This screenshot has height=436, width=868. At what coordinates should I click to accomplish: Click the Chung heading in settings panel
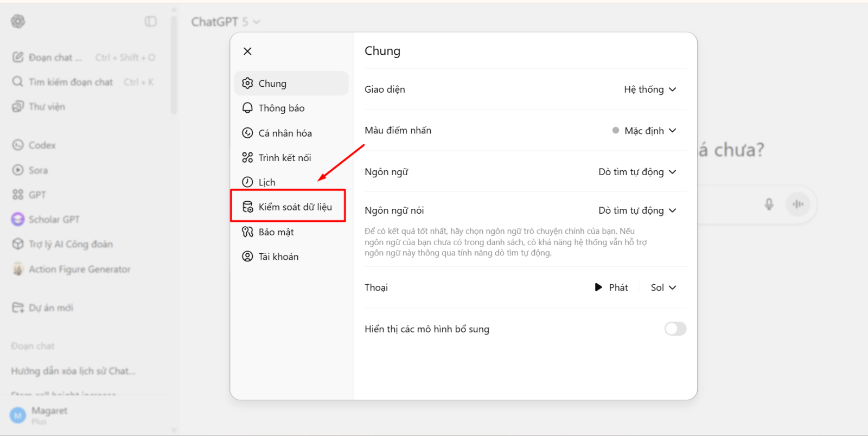(382, 51)
